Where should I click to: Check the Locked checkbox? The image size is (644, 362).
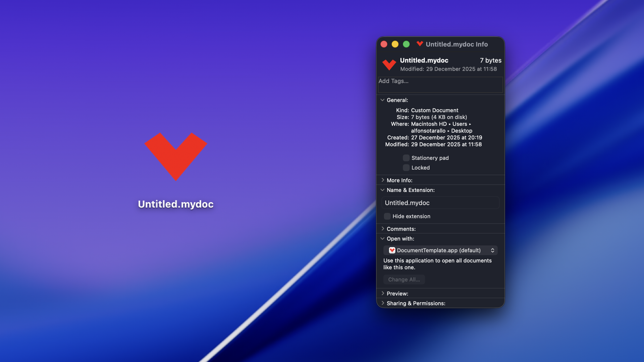406,168
